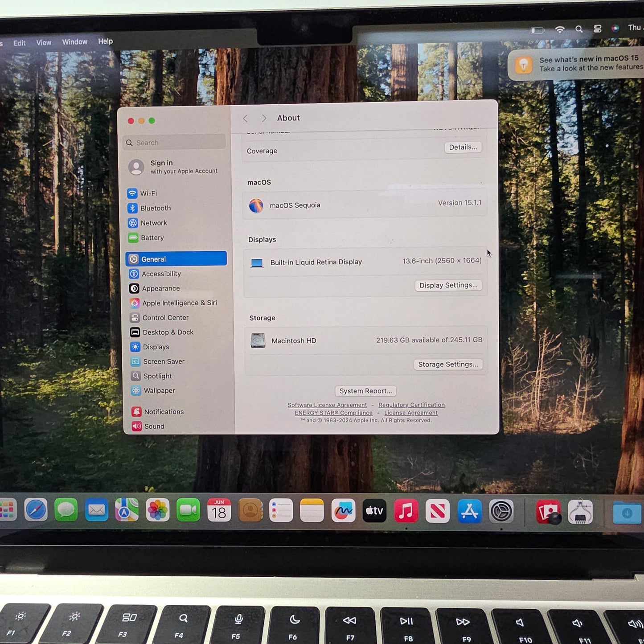This screenshot has width=644, height=644.
Task: Go forward using the forward chevron
Action: point(264,118)
